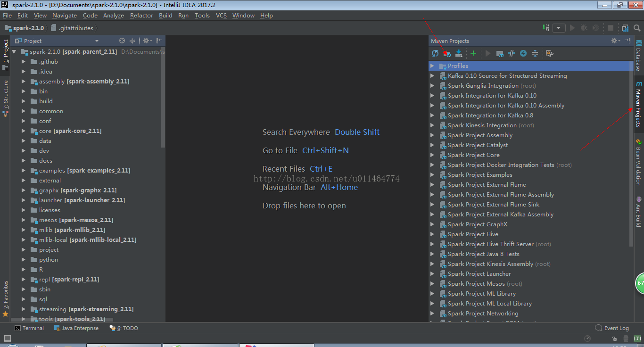
Task: Expand Spark Project Hive node
Action: [x=432, y=234]
